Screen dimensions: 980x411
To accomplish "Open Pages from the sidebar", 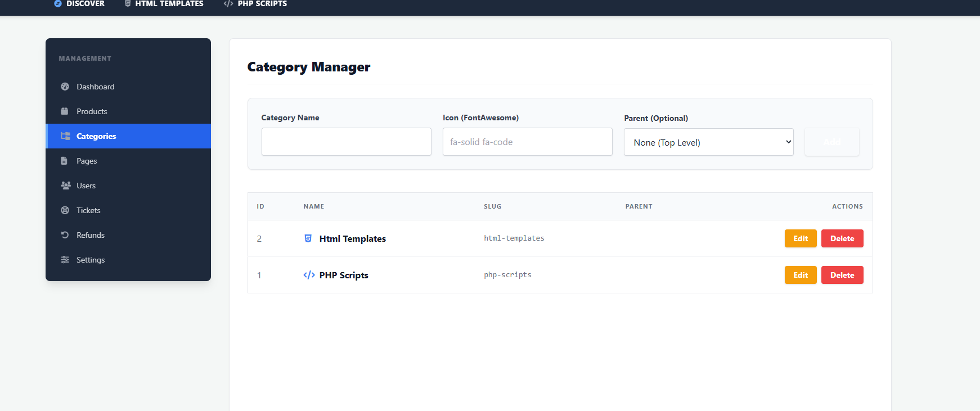I will coord(128,161).
